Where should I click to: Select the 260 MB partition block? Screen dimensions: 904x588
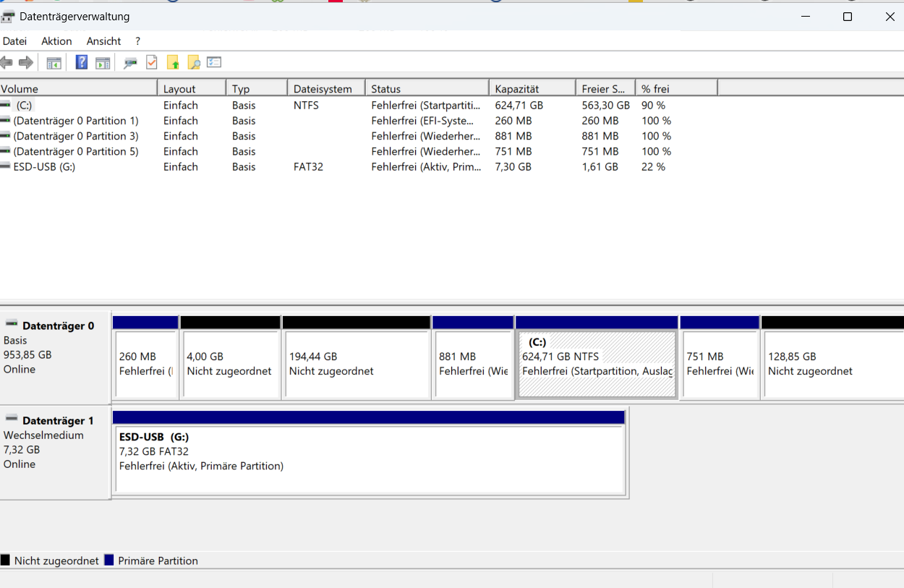pos(145,358)
